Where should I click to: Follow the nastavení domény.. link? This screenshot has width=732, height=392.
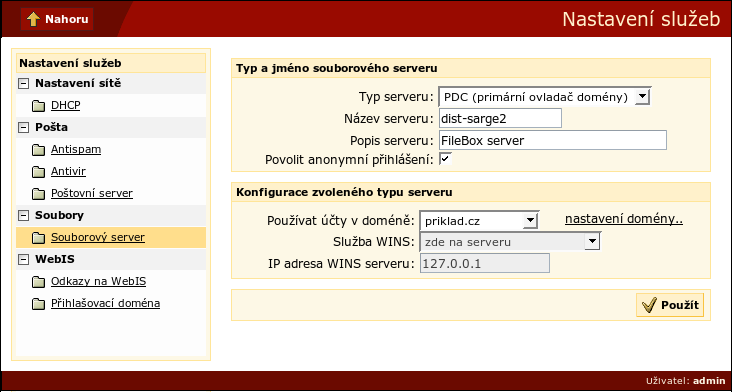click(x=624, y=219)
